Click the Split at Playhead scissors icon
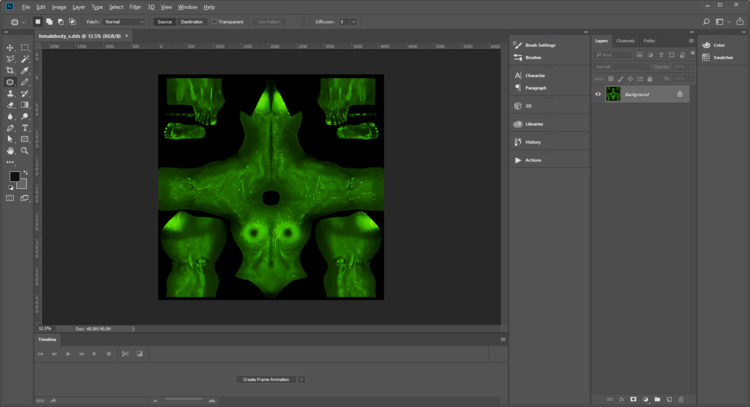This screenshot has height=407, width=750. [x=125, y=354]
